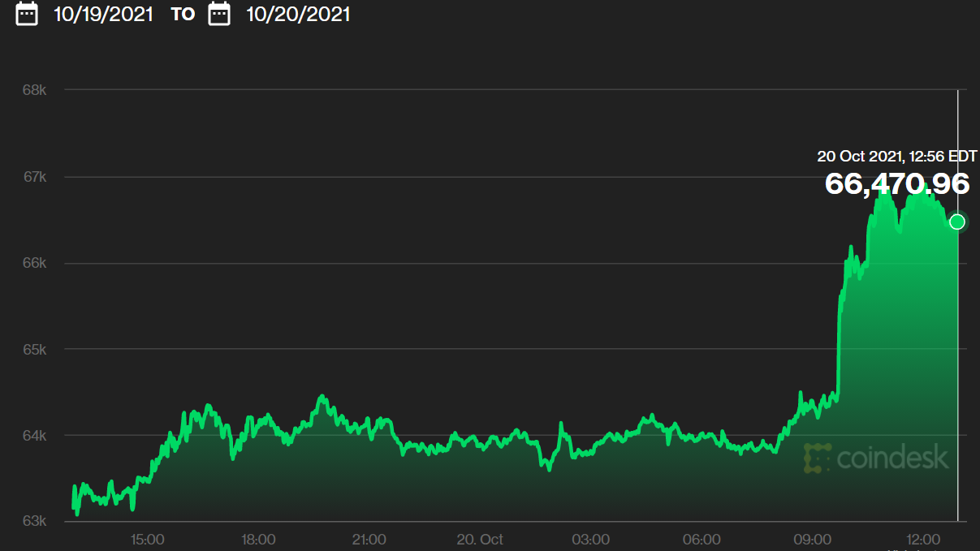
Task: Click the 66,470.96 price tooltip value
Action: tap(896, 183)
